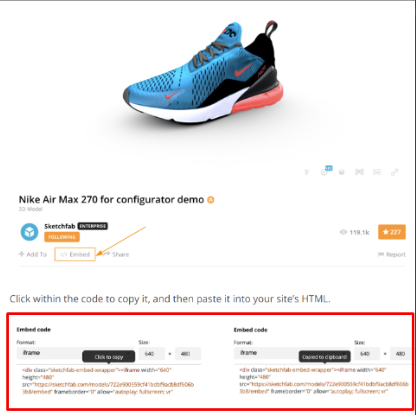Open the left Format iframe dropdown
Viewport: 416px width, 415px height.
click(75, 353)
